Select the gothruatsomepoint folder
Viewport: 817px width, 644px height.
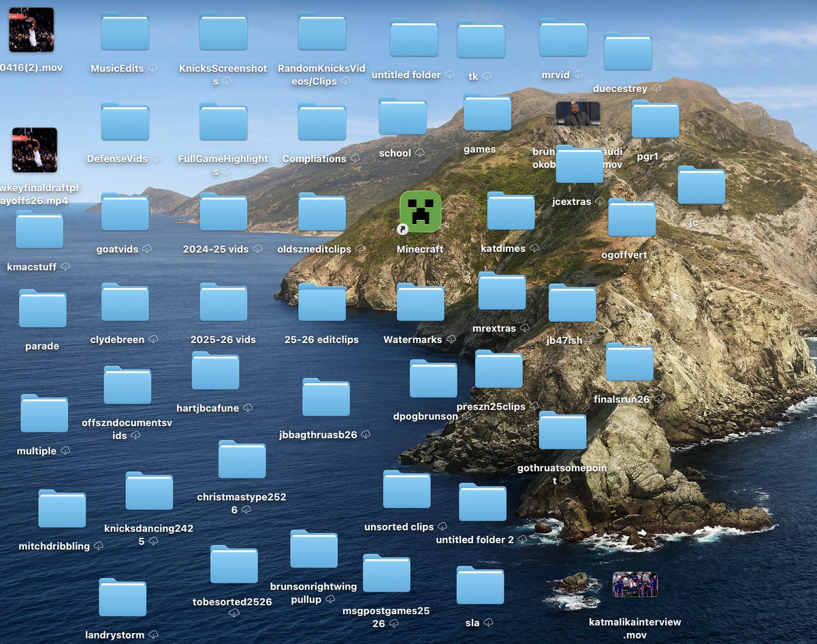(x=562, y=431)
